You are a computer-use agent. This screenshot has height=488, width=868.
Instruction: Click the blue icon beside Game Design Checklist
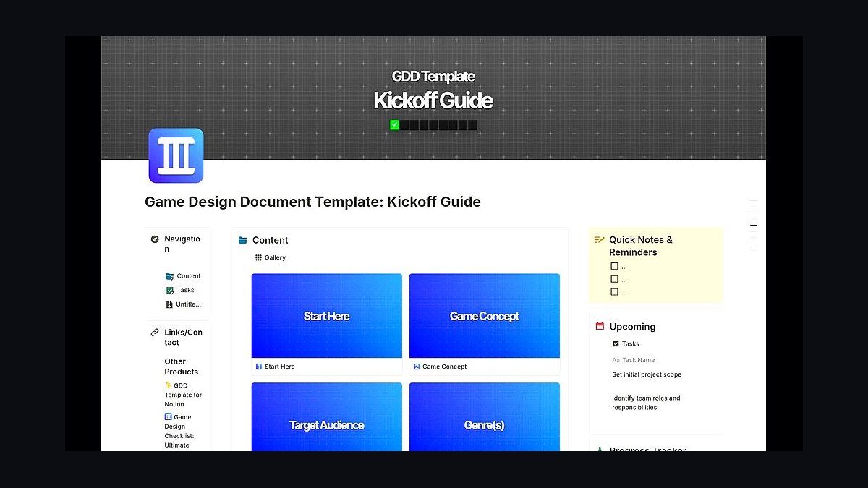[x=169, y=417]
